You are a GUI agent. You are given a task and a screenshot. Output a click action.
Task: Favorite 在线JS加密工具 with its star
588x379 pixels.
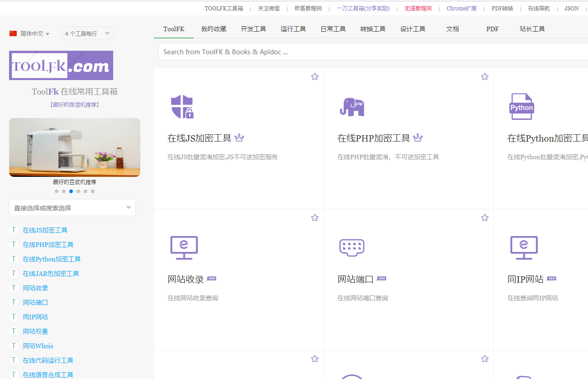pos(315,76)
